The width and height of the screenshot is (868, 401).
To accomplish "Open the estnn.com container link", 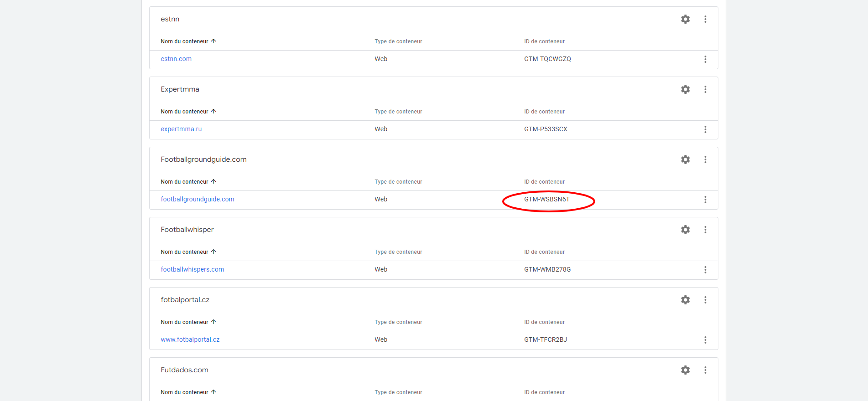I will tap(176, 59).
